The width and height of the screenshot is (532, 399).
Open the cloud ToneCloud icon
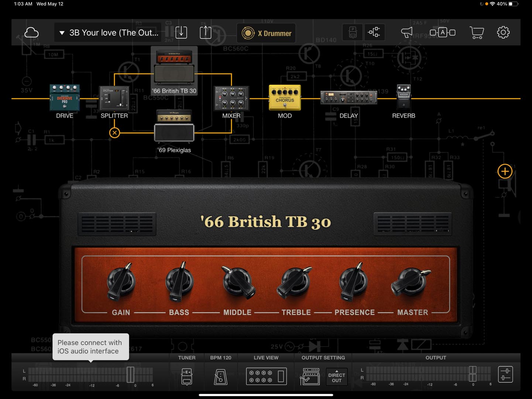[x=31, y=33]
